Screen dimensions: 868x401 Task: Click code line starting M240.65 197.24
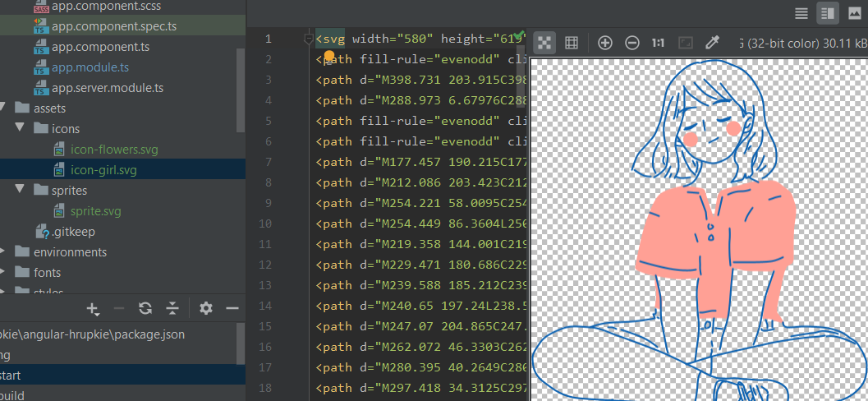point(420,306)
